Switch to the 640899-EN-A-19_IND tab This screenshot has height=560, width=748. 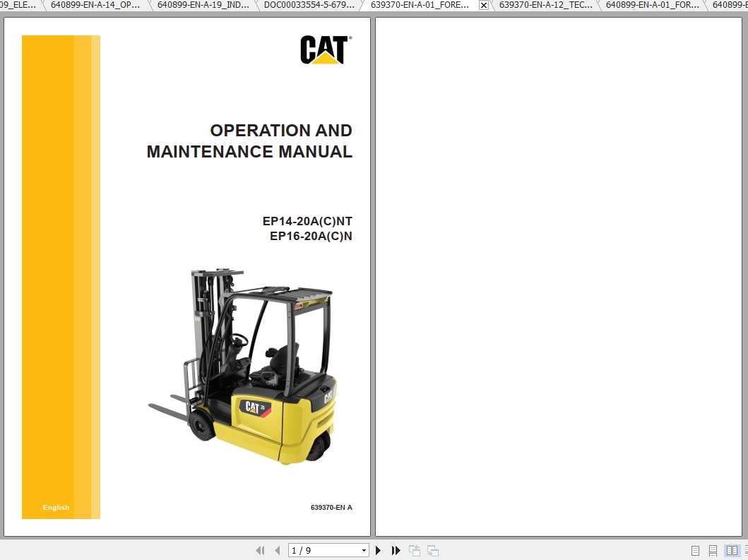point(203,5)
